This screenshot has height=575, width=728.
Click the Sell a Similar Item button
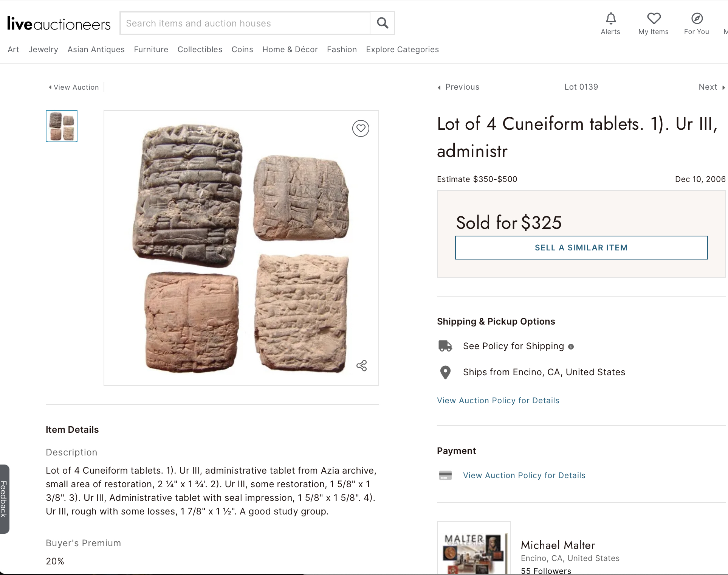(x=581, y=248)
